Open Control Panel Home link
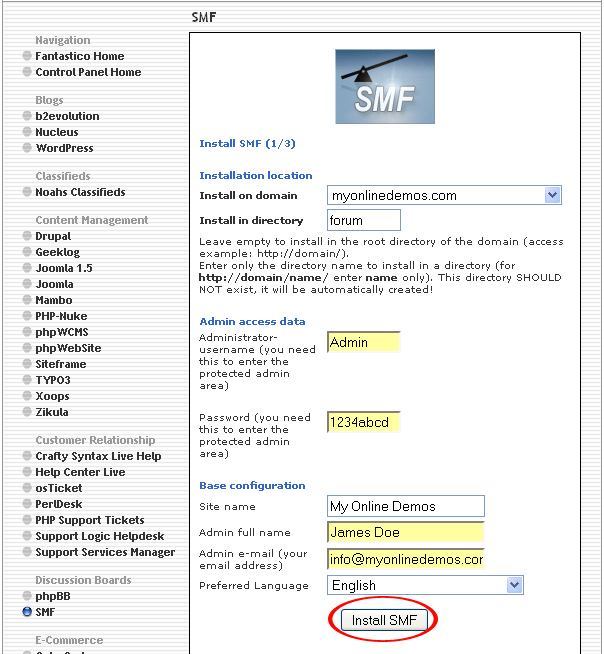Image resolution: width=604 pixels, height=654 pixels. click(x=88, y=72)
